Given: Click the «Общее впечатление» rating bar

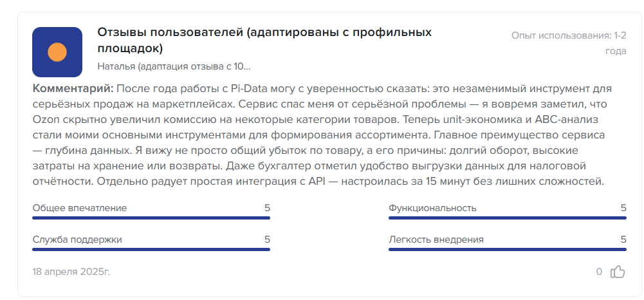Looking at the screenshot, I should pyautogui.click(x=151, y=218).
